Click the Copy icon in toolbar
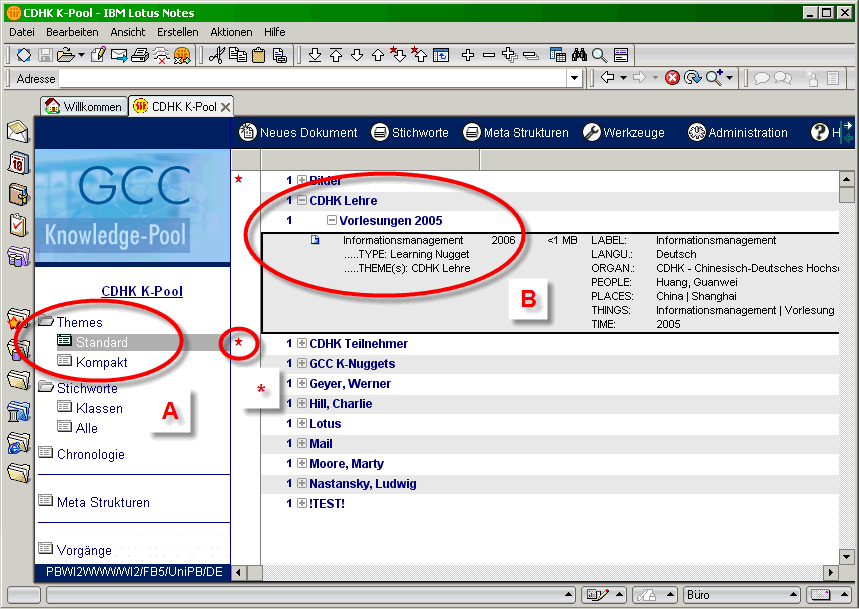Screen dimensions: 859x609 point(238,55)
